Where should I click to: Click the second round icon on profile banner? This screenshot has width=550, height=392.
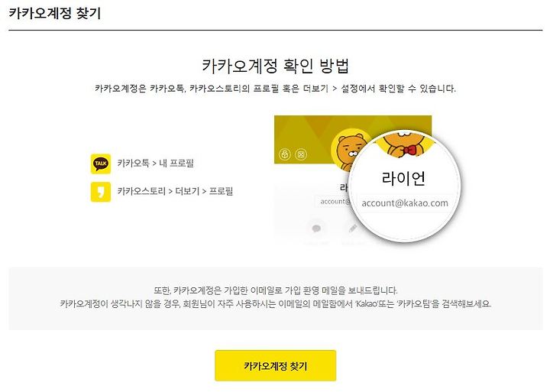click(301, 154)
